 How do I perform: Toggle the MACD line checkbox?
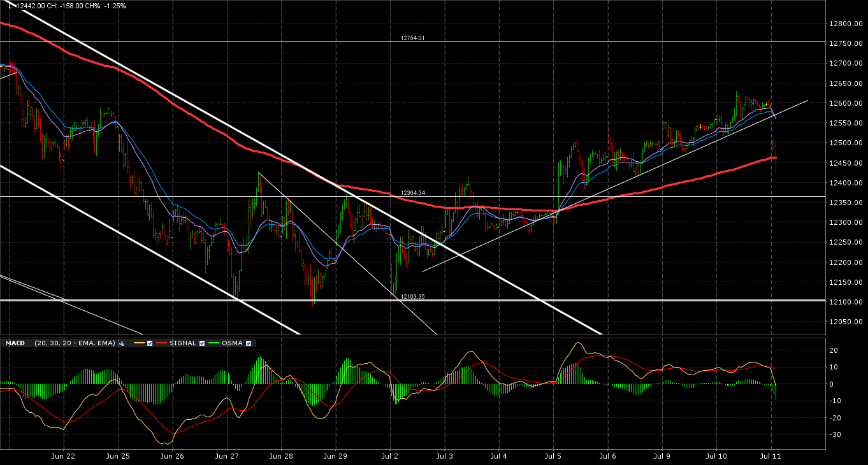tap(149, 343)
